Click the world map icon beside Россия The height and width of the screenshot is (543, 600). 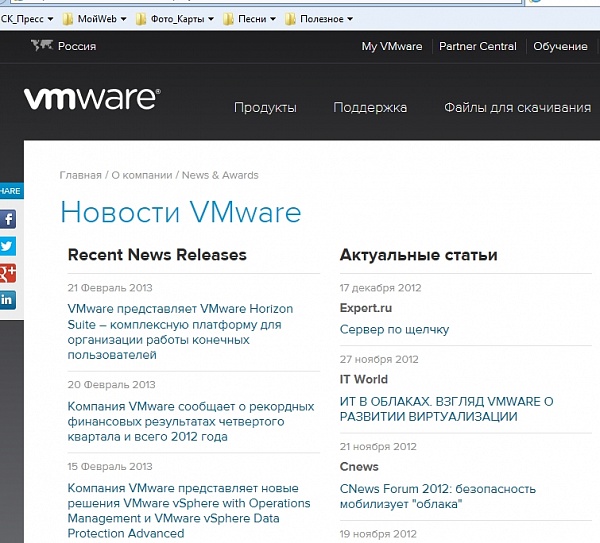click(x=42, y=46)
